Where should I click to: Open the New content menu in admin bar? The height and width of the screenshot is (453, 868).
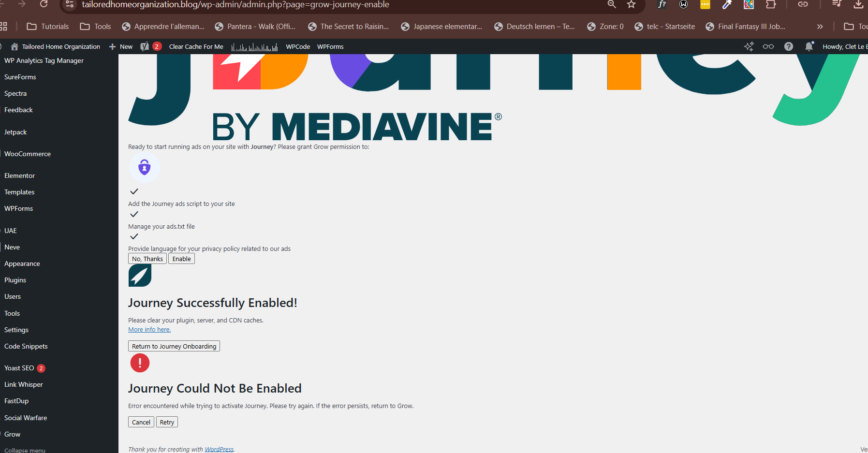coord(121,46)
